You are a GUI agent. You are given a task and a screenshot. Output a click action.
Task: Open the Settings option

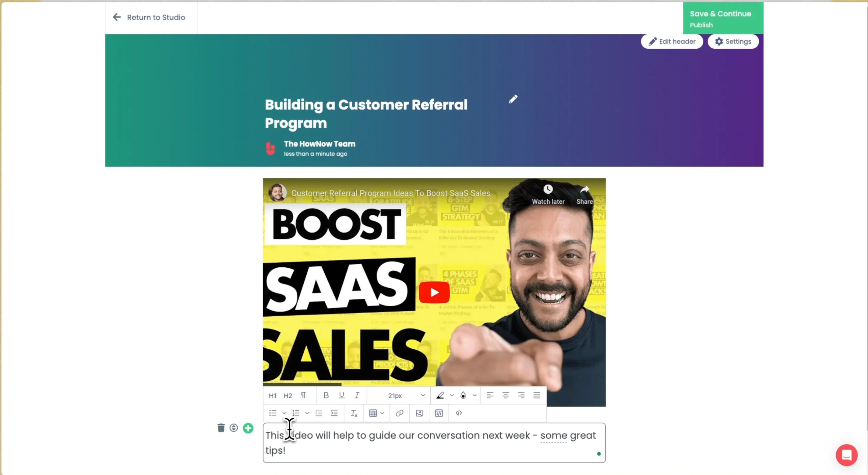coord(733,41)
